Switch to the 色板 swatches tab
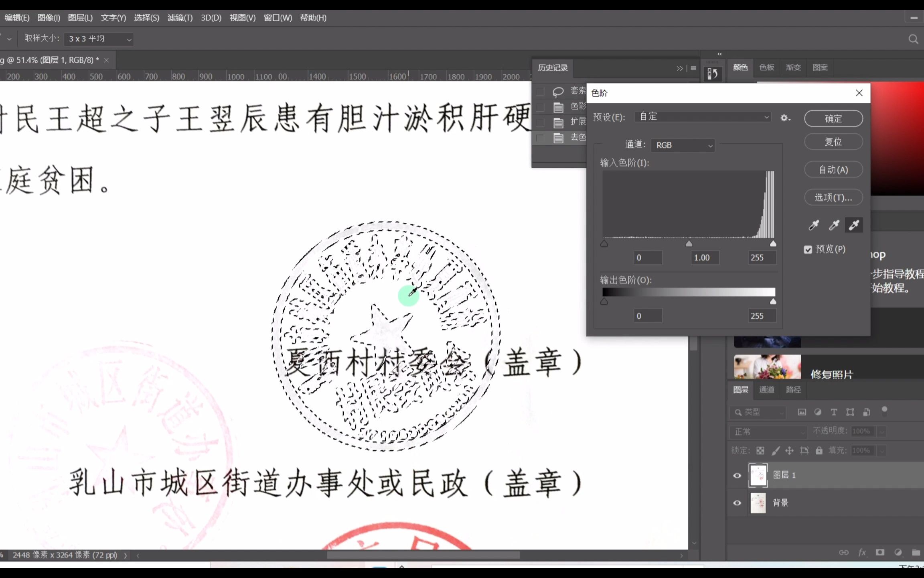 tap(767, 67)
